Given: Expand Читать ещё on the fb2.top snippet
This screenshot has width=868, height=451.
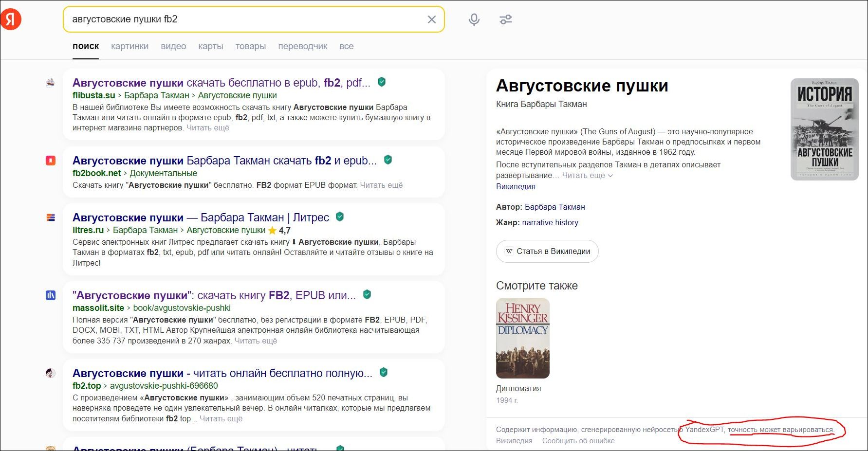Looking at the screenshot, I should pyautogui.click(x=221, y=419).
